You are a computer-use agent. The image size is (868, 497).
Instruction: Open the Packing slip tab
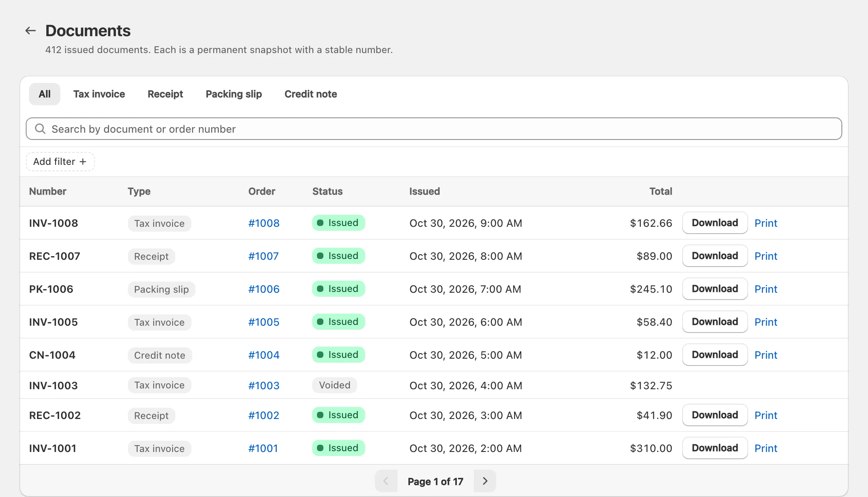(x=234, y=94)
